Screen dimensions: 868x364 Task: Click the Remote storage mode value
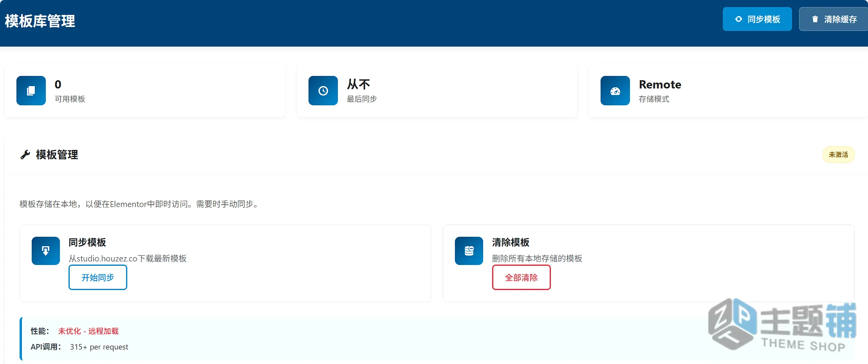[660, 85]
